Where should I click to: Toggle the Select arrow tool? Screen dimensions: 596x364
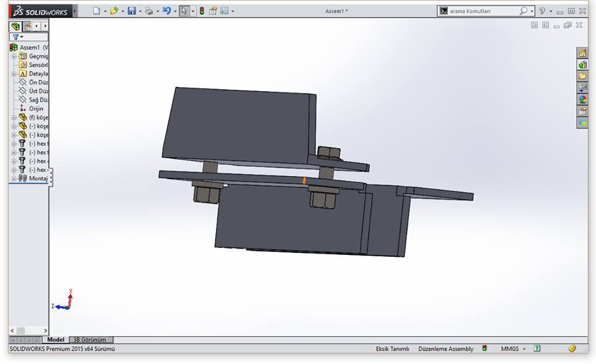click(x=184, y=11)
